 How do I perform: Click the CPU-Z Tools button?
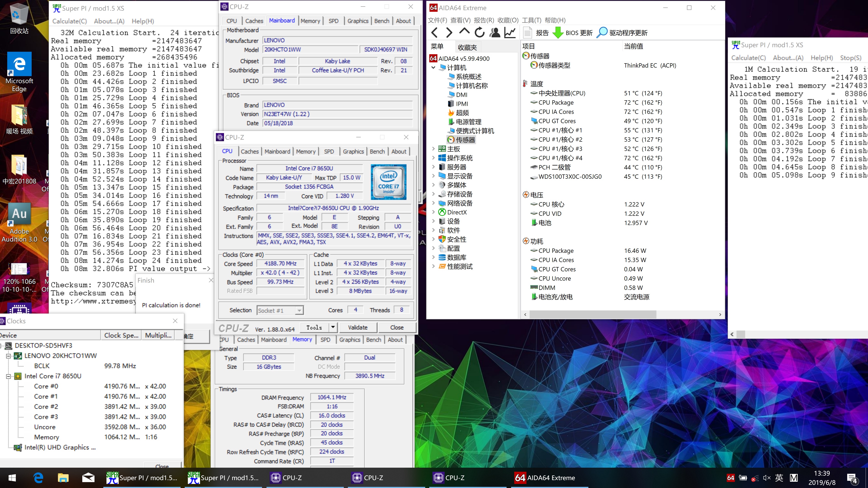coord(314,327)
